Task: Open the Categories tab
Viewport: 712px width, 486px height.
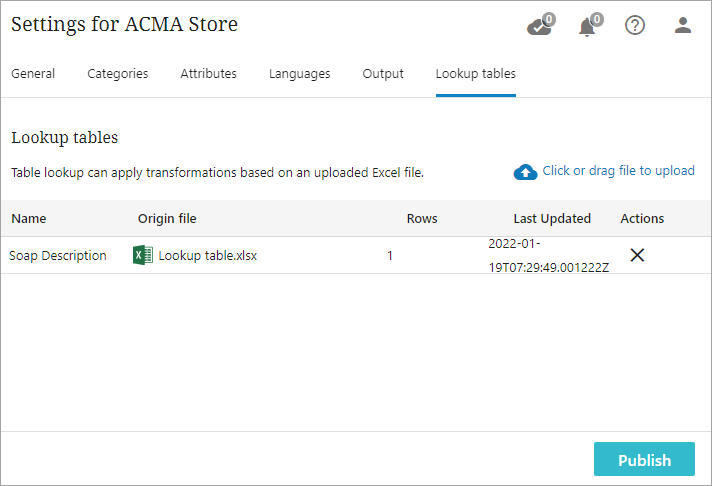Action: pos(118,74)
